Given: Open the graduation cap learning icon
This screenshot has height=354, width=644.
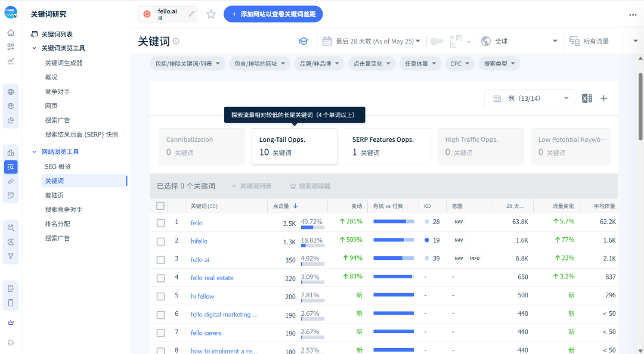Looking at the screenshot, I should pyautogui.click(x=303, y=41).
